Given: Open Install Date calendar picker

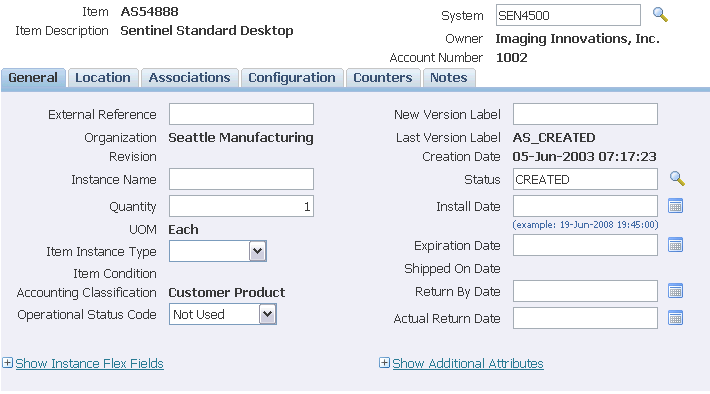Looking at the screenshot, I should click(675, 206).
